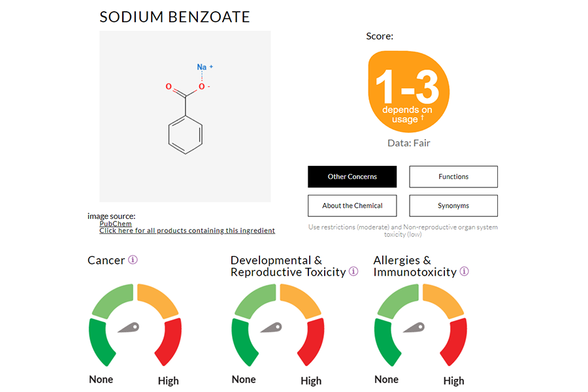The image size is (588, 392).
Task: Click the Developmental & Reproductive Toxicity gauge needle
Action: (x=271, y=328)
